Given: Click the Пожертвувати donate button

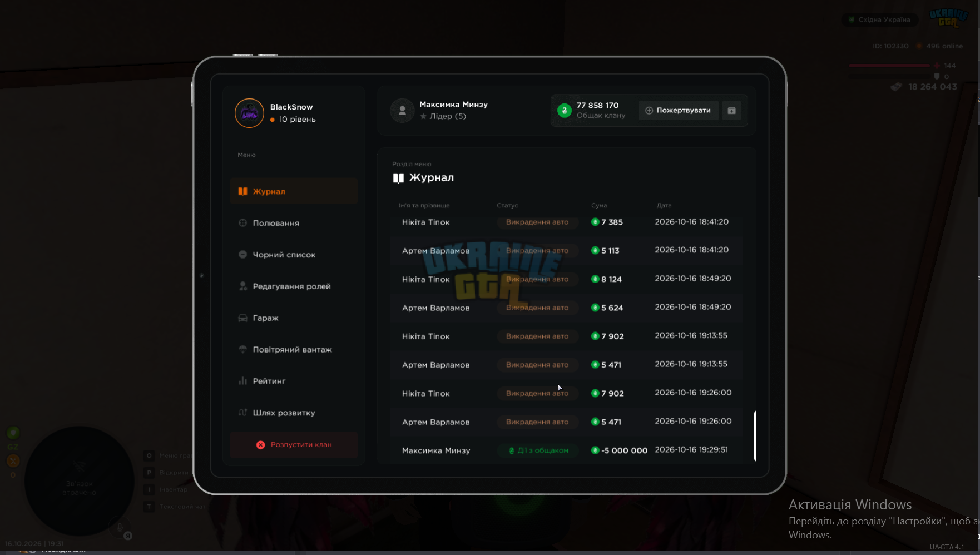Looking at the screenshot, I should (679, 110).
